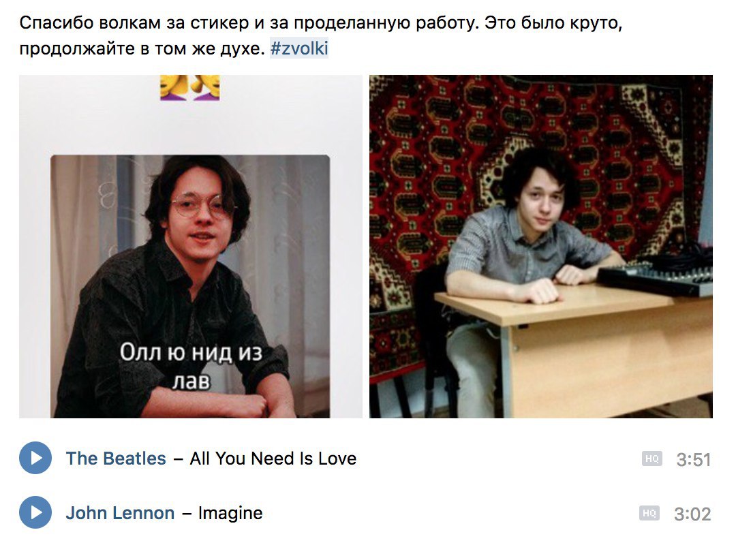736x560 pixels.
Task: Click the 3:02 track duration
Action: (x=692, y=514)
